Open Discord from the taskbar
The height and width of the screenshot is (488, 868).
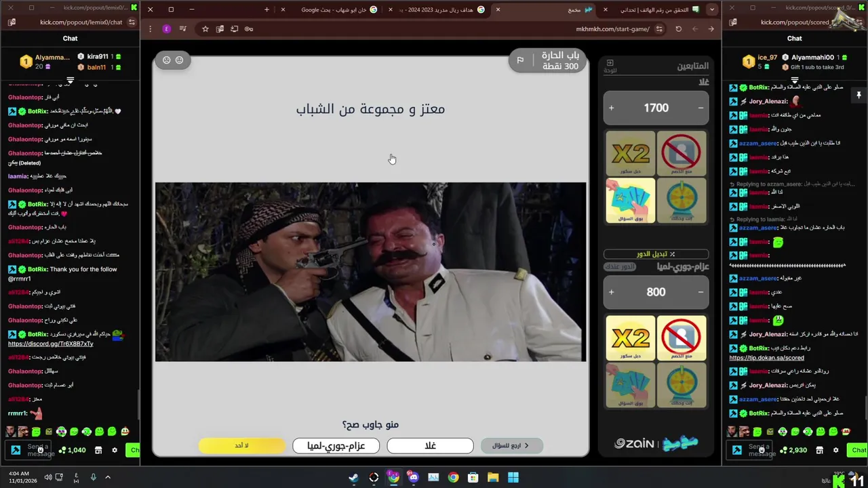(x=414, y=478)
